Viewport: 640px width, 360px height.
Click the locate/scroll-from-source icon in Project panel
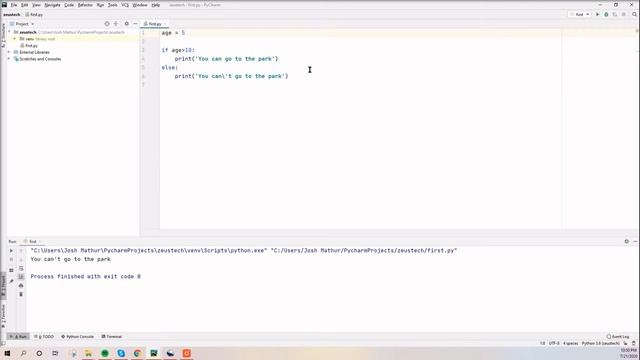[x=107, y=24]
